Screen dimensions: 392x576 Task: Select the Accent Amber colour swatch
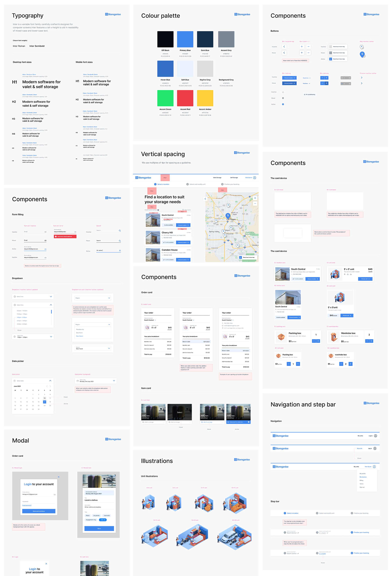click(x=205, y=98)
